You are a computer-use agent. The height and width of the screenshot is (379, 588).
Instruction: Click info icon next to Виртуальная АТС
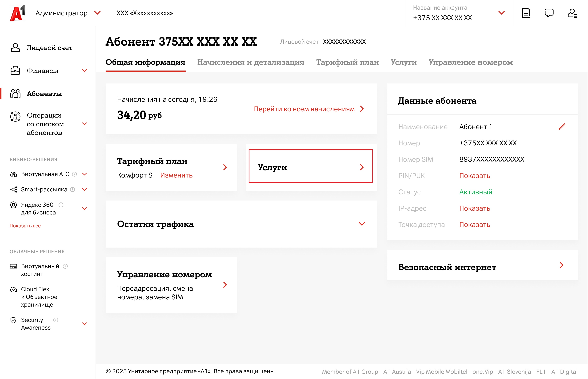pyautogui.click(x=74, y=174)
